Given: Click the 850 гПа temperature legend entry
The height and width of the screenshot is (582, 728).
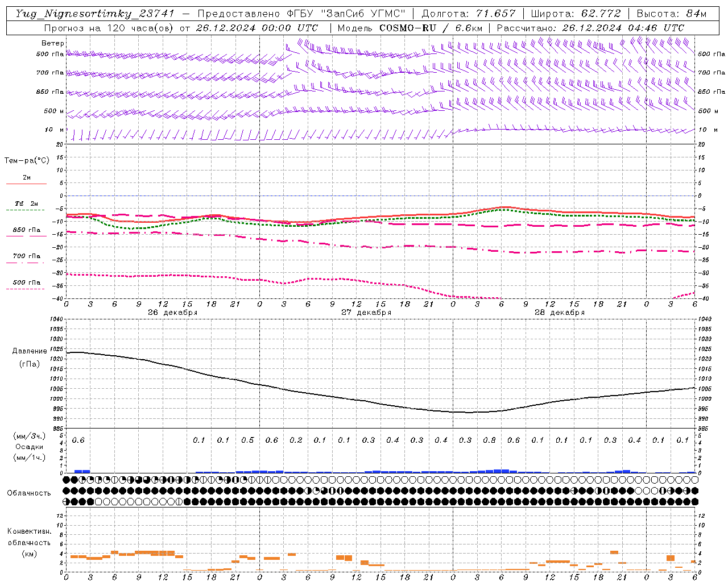Looking at the screenshot, I should pyautogui.click(x=27, y=230).
